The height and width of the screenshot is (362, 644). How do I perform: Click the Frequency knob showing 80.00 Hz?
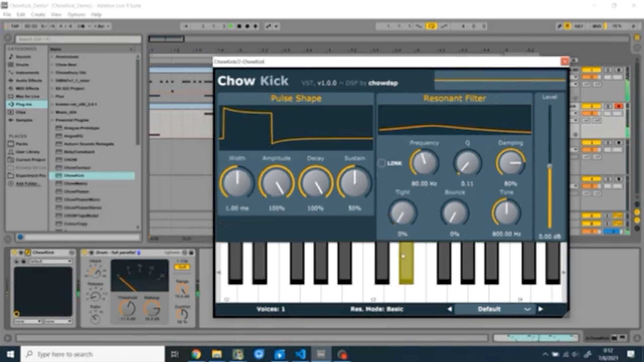point(424,163)
